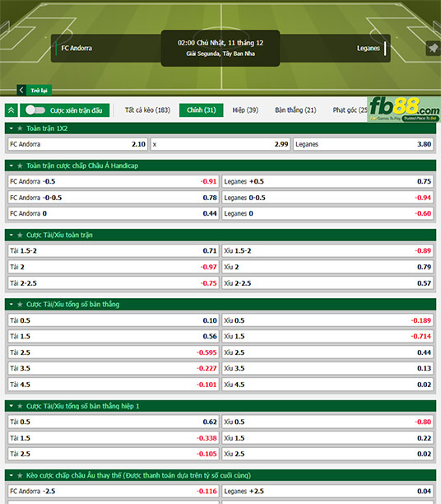
Task: Select FC Andorra -2.5 at -0.116
Action: click(x=114, y=491)
